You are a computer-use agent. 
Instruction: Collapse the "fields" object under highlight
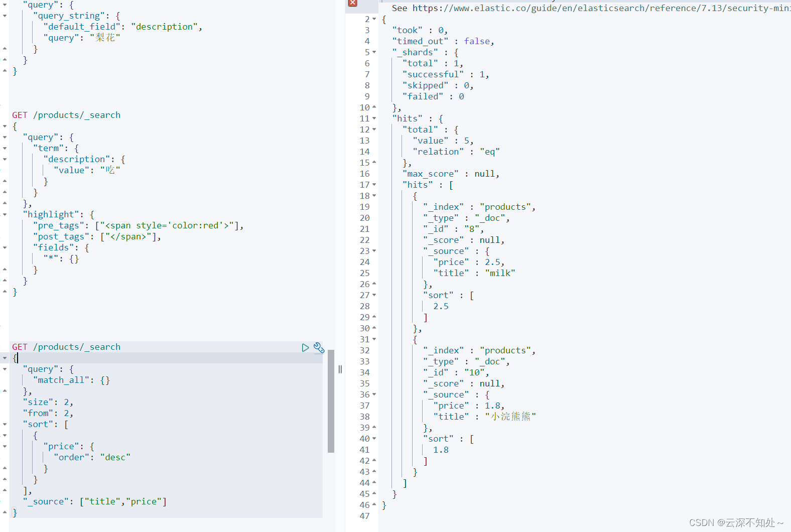(x=5, y=247)
